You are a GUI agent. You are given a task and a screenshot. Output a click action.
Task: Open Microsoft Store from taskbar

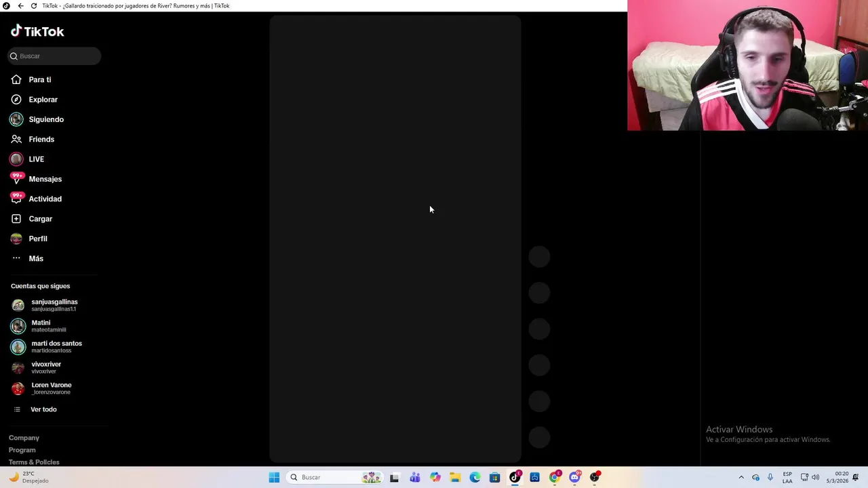(495, 477)
